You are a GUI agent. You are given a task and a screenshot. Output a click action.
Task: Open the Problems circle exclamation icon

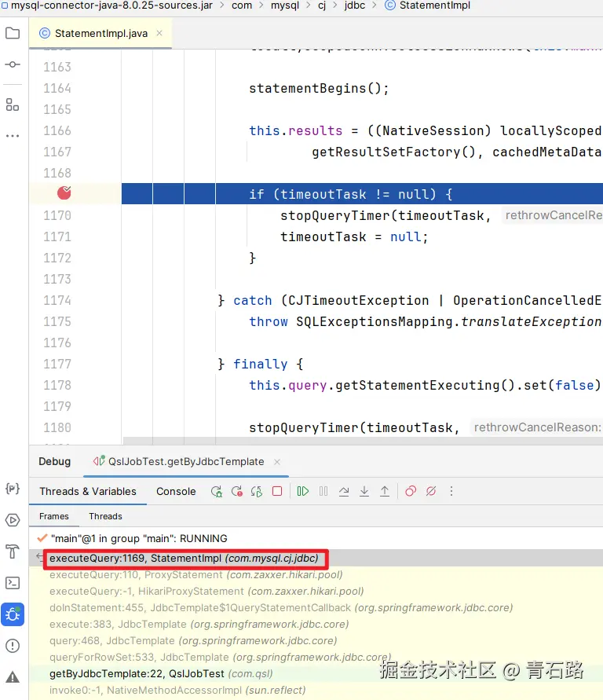[x=13, y=646]
